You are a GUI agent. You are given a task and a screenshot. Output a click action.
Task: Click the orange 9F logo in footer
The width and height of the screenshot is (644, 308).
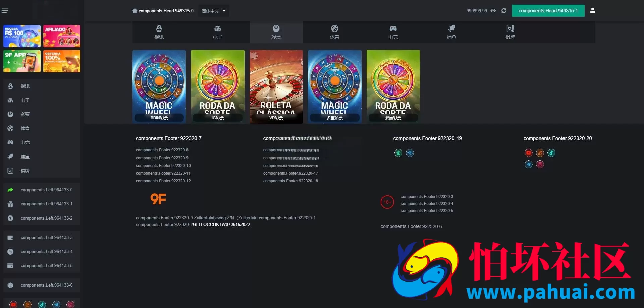point(158,199)
